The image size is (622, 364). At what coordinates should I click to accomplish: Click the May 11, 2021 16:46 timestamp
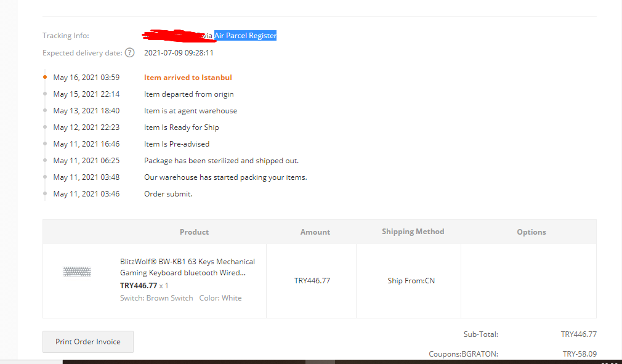tap(86, 144)
